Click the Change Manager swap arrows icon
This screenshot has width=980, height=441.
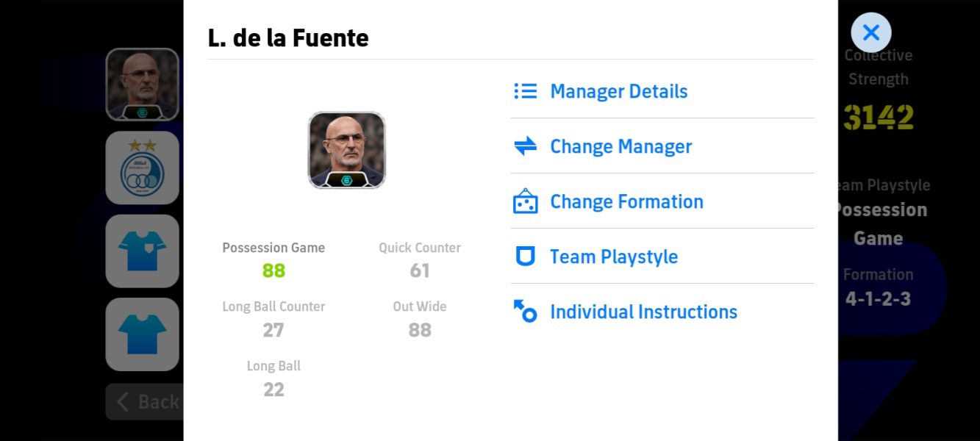[x=525, y=146]
